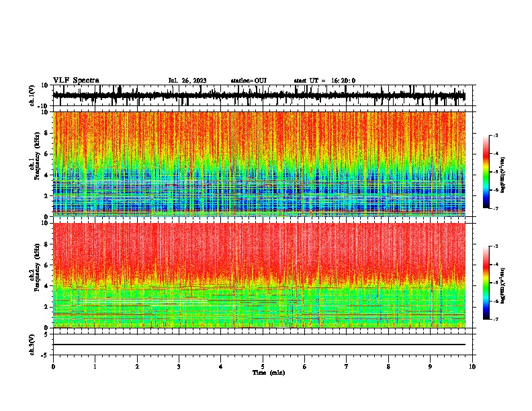
Task: Click the "2" tick on the time axis
Action: click(137, 367)
